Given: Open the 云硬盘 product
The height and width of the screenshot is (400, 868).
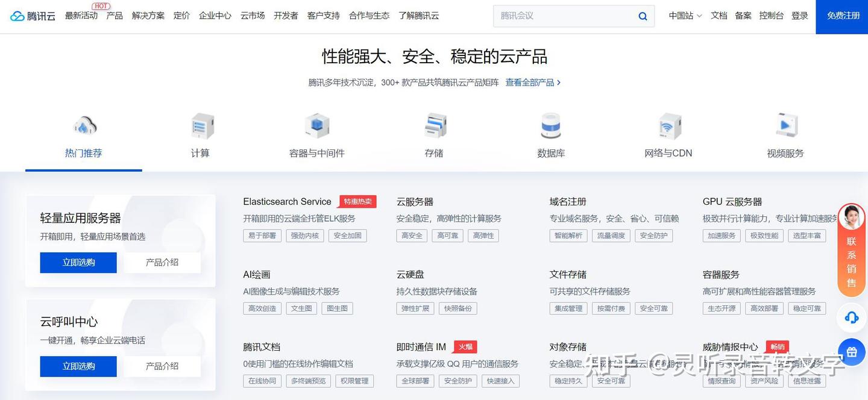Looking at the screenshot, I should click(410, 275).
